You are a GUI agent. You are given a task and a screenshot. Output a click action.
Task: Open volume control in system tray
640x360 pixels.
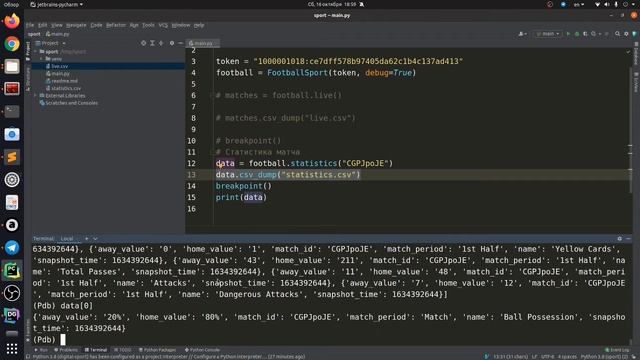tap(607, 4)
